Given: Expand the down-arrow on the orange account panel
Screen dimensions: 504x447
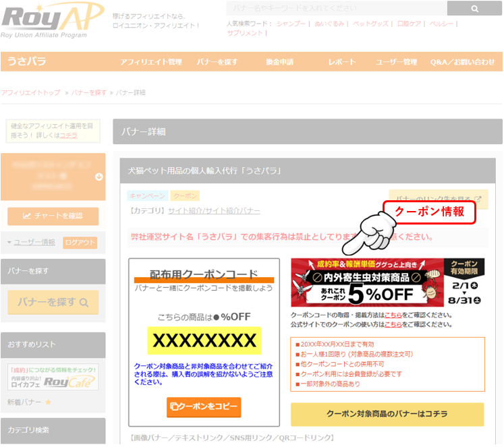Looking at the screenshot, I should pos(99,177).
